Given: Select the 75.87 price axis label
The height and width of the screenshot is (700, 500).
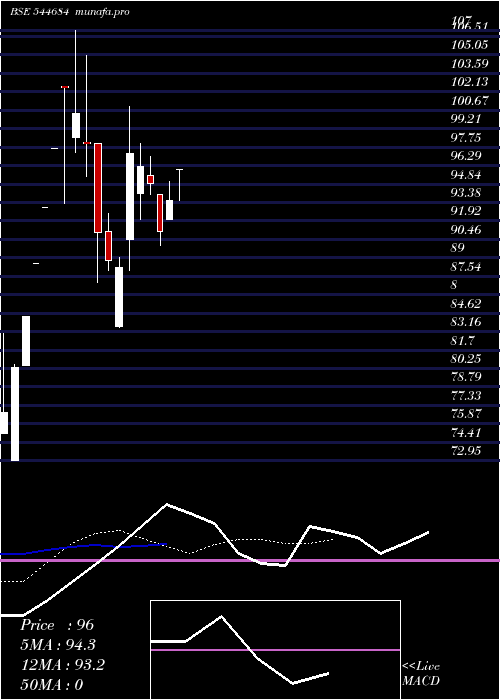Looking at the screenshot, I should point(466,414).
